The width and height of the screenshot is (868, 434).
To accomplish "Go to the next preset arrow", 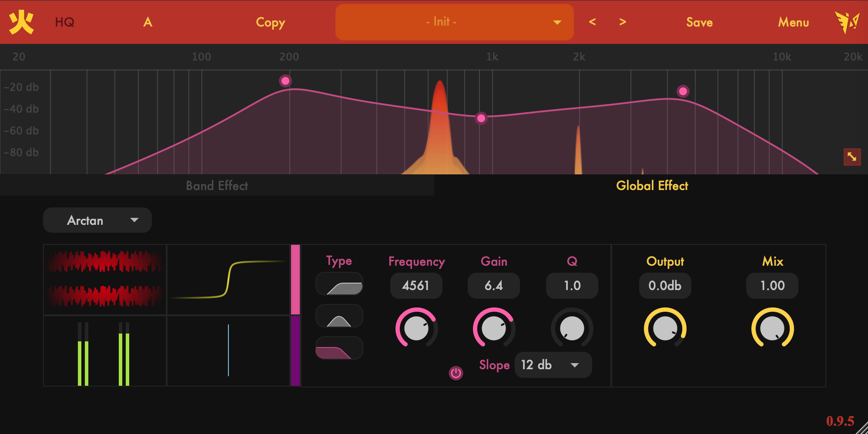I will [x=623, y=22].
